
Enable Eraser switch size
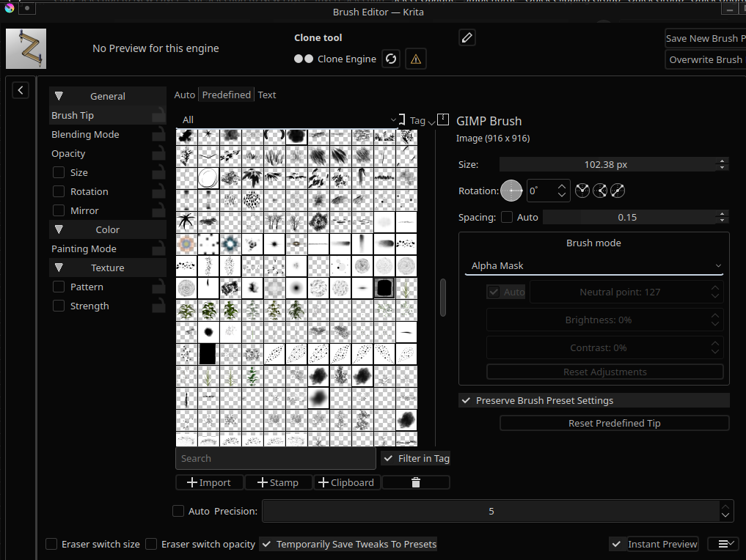click(x=51, y=544)
